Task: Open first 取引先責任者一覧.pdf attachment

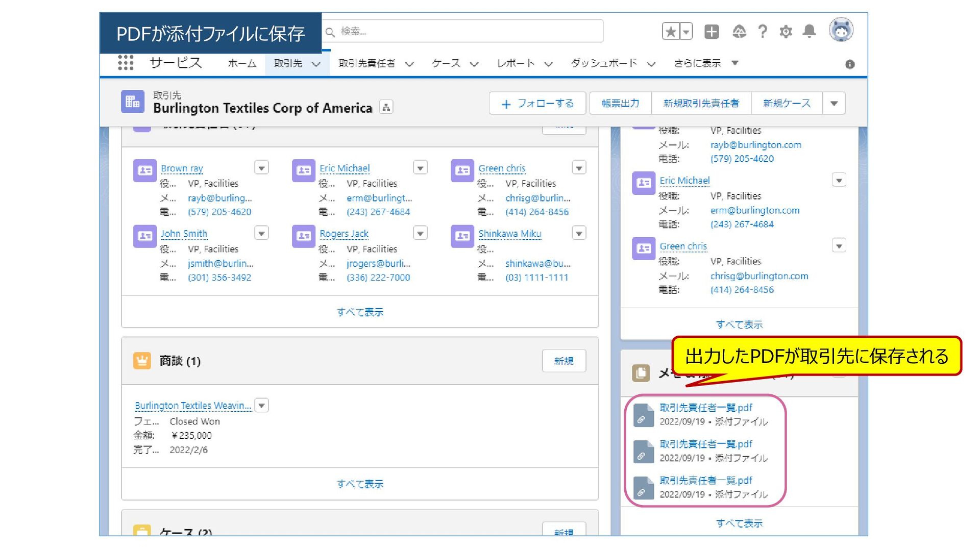Action: 705,408
